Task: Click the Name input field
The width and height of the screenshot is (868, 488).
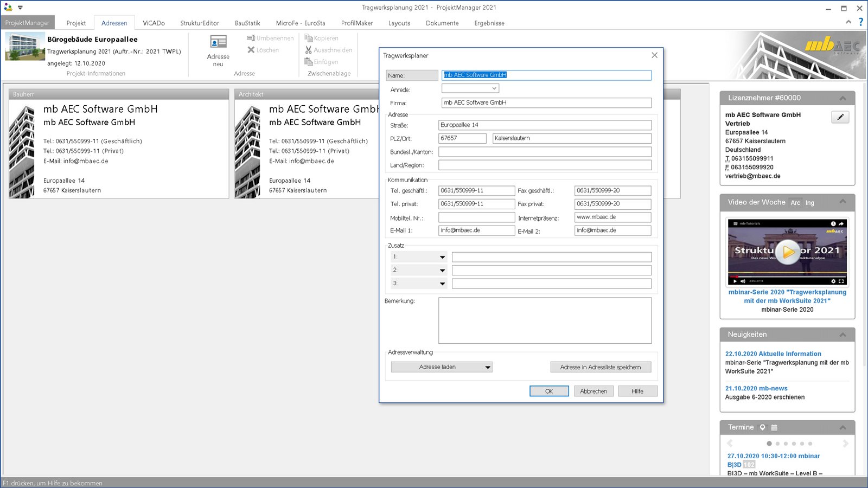Action: [546, 75]
